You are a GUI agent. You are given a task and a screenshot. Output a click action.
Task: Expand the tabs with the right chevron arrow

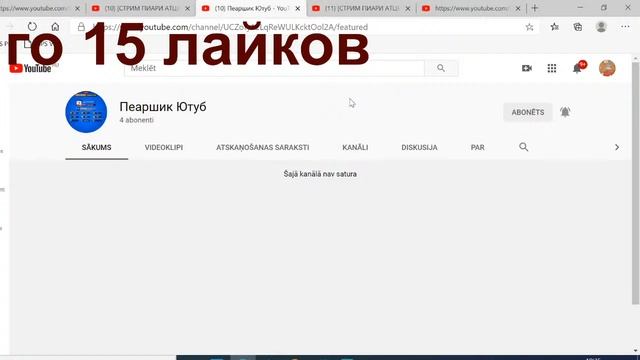617,147
